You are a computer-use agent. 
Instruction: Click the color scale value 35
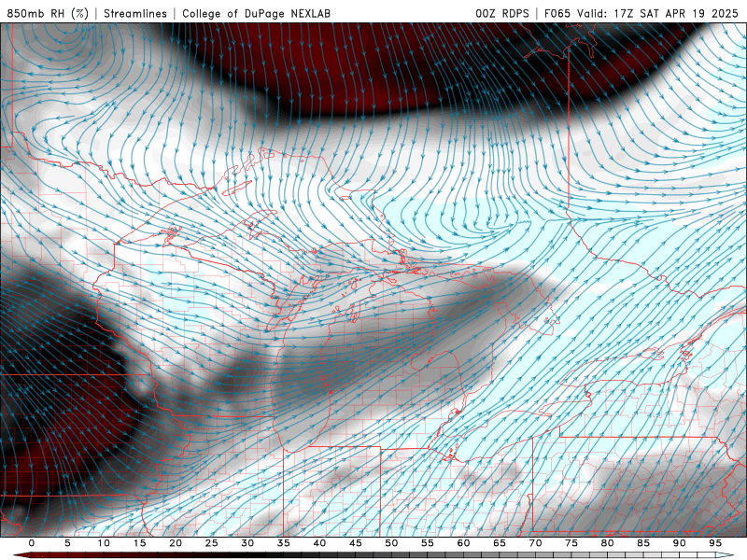(x=283, y=543)
